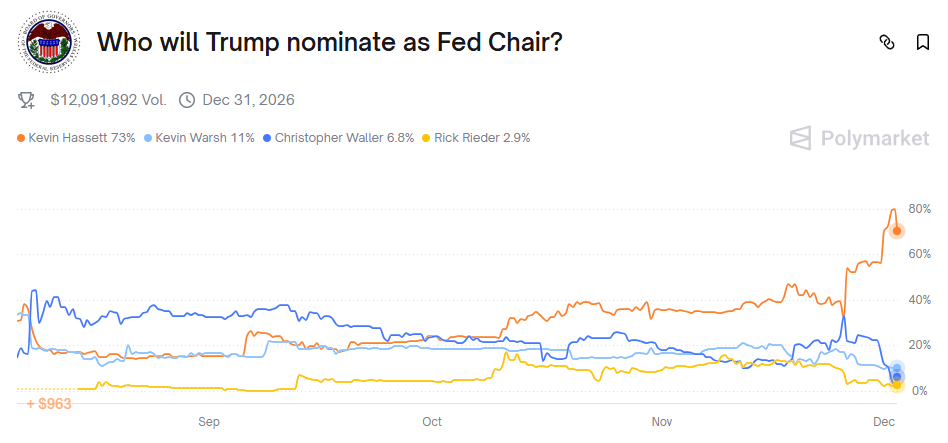Click the + $963 amount text

pyautogui.click(x=50, y=403)
